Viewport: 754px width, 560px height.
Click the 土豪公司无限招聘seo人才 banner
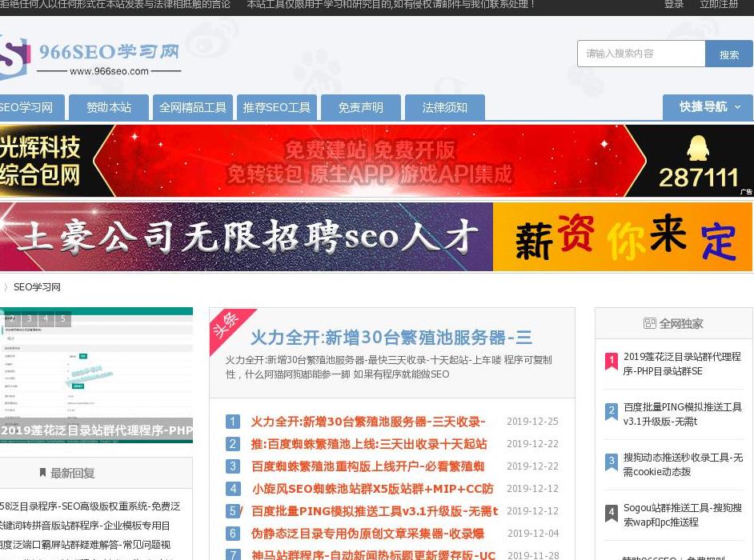[x=247, y=237]
